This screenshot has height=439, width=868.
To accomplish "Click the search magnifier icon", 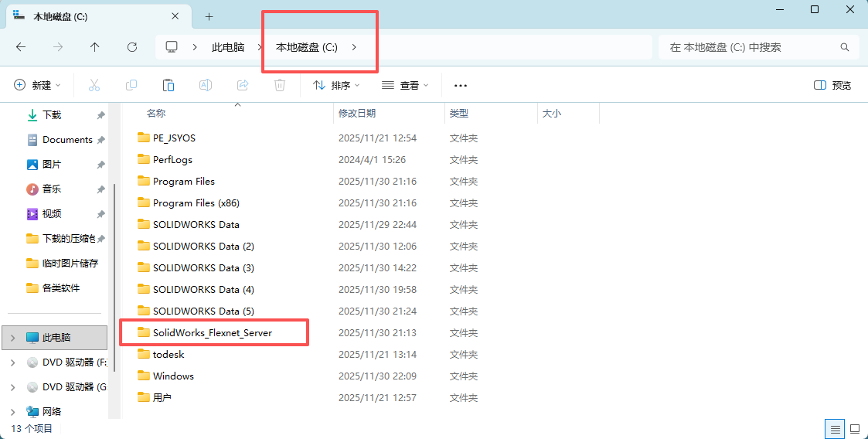I will pos(845,47).
